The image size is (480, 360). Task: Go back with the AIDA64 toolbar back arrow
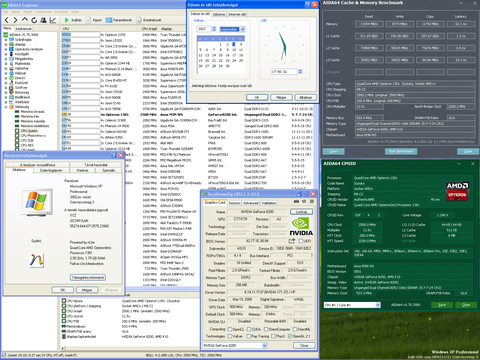[6, 20]
